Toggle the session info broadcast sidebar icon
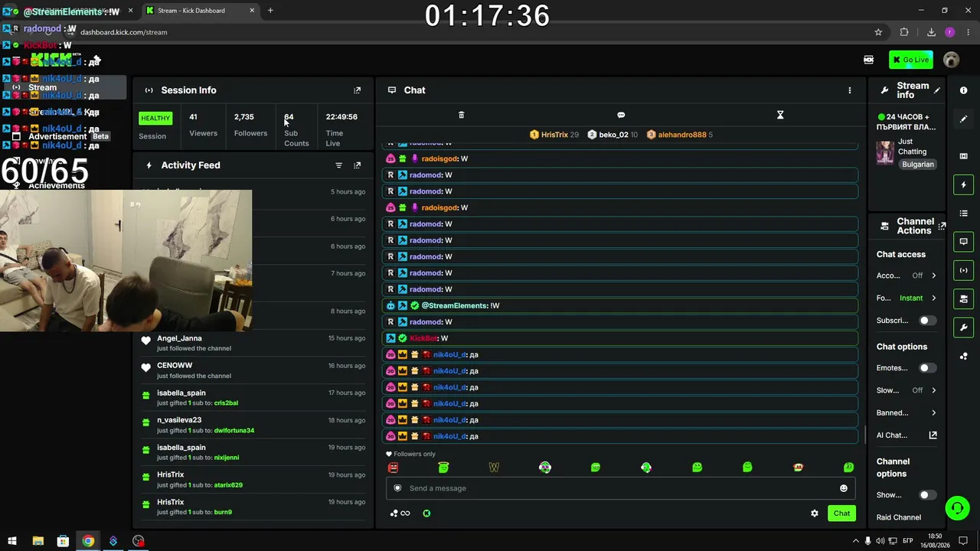This screenshot has width=980, height=551. coord(963,270)
